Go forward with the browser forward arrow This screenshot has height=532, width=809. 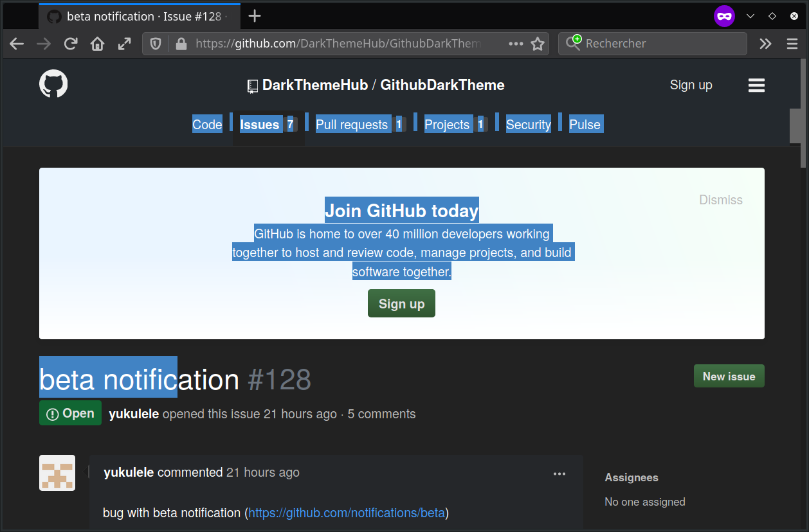[x=44, y=44]
